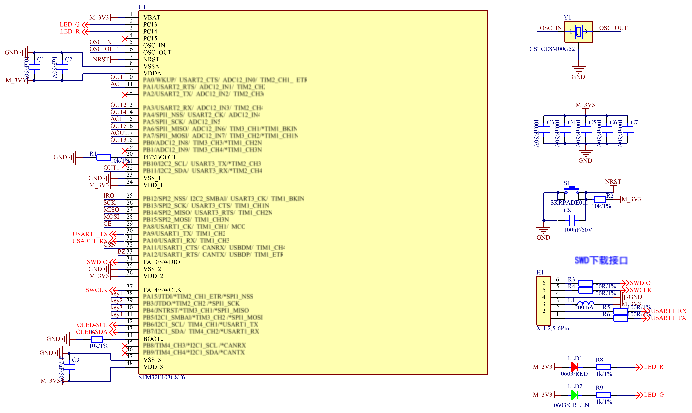Click the CE net label near PA8
The height and width of the screenshot is (413, 692).
click(x=107, y=224)
